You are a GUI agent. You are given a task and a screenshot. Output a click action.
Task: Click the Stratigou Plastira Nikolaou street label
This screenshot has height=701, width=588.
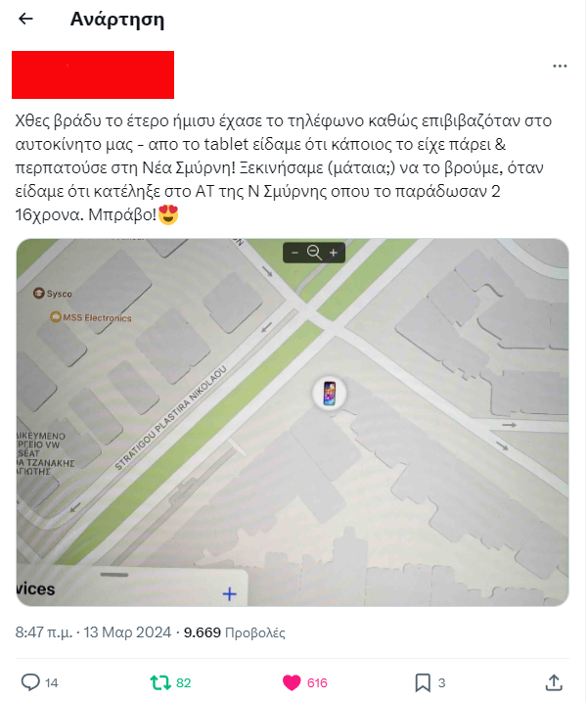point(170,418)
